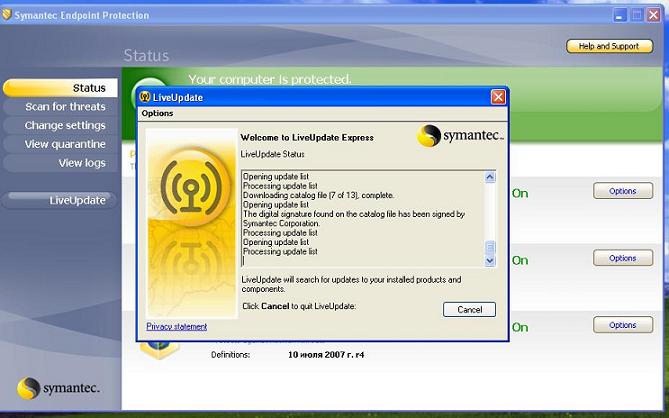
Task: Click the Symantec logo at sidebar bottom
Action: tap(58, 388)
